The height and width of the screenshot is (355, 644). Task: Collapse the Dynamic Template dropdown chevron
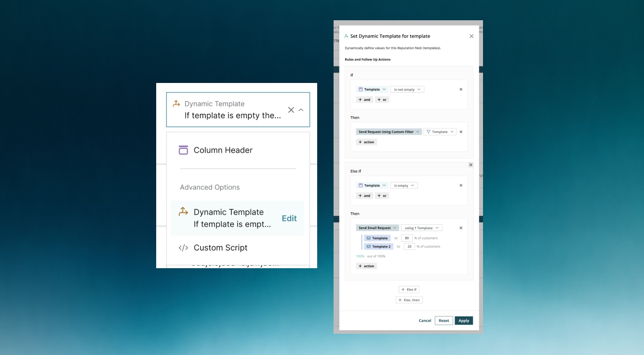(x=301, y=110)
